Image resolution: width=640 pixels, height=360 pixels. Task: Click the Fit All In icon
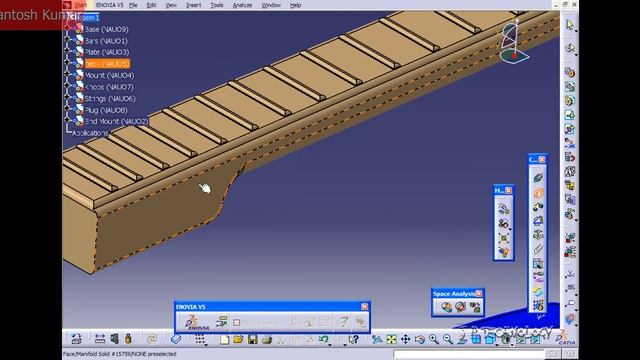coord(391,339)
